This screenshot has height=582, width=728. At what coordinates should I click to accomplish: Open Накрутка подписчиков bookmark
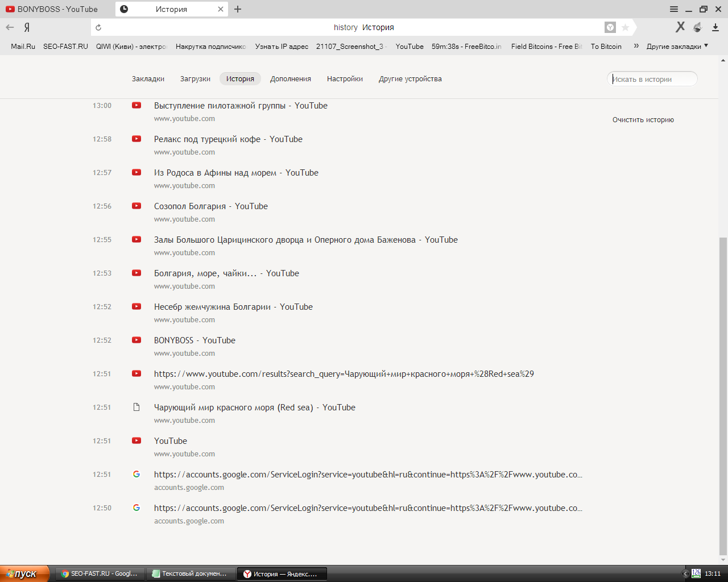click(x=211, y=47)
